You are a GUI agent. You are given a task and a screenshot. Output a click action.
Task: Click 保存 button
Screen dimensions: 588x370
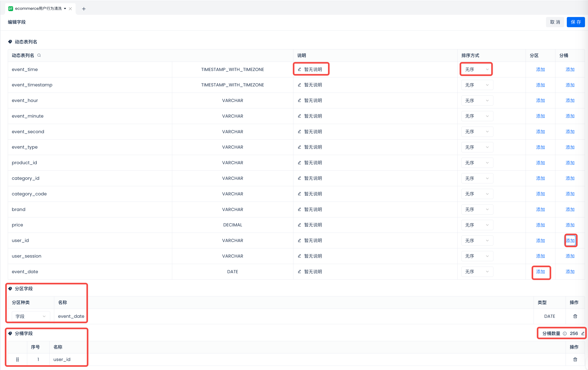coord(576,22)
